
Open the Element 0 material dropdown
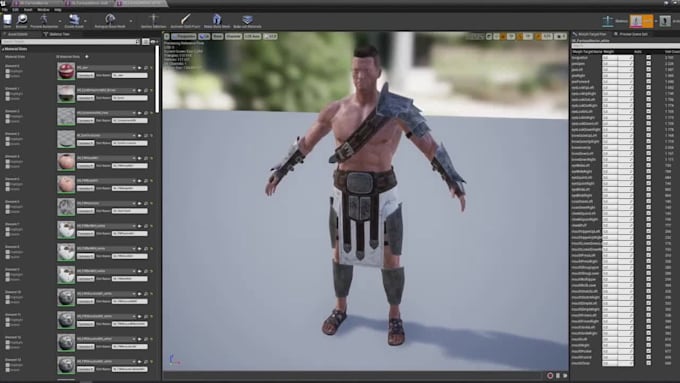106,68
